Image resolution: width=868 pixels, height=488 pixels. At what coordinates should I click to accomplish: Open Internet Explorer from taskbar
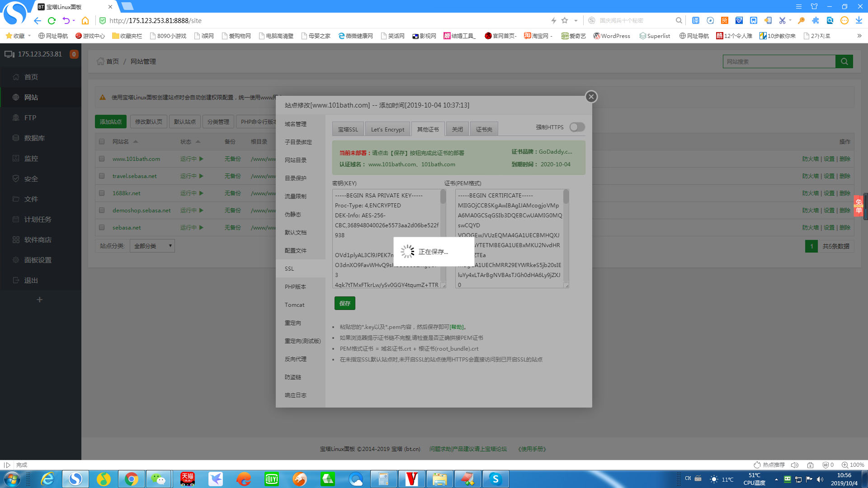click(x=47, y=479)
